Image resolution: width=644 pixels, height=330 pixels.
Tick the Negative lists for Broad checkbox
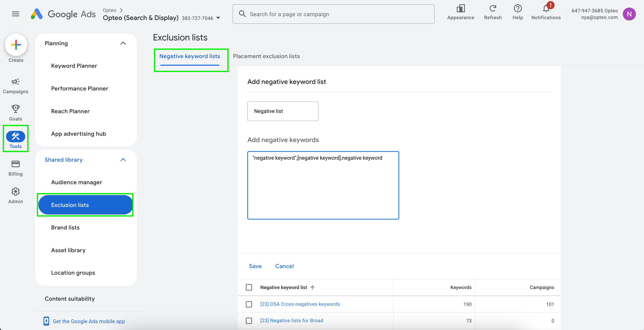249,321
